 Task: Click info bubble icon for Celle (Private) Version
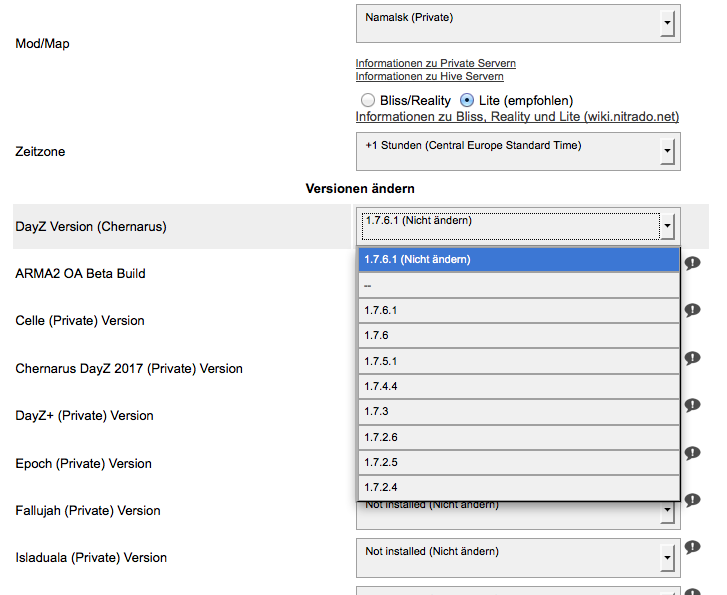692,310
